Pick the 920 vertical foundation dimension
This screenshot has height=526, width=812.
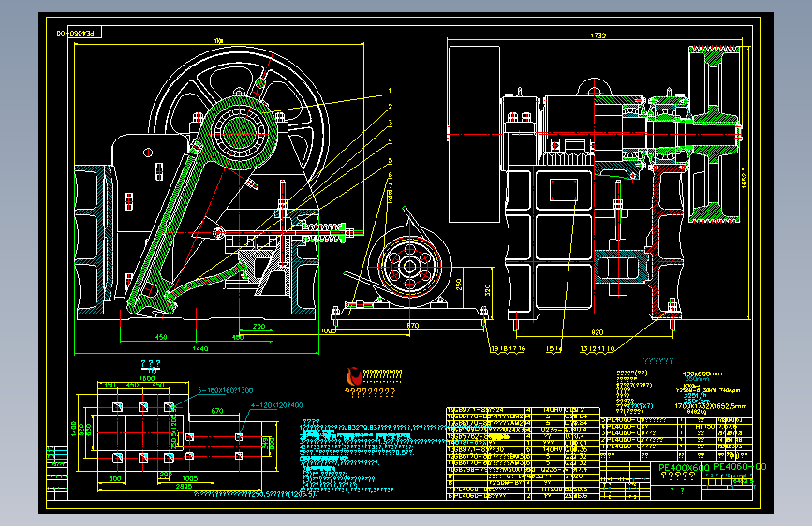81,430
